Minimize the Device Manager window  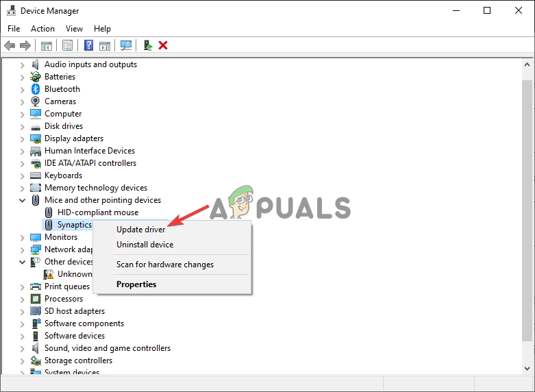point(456,10)
